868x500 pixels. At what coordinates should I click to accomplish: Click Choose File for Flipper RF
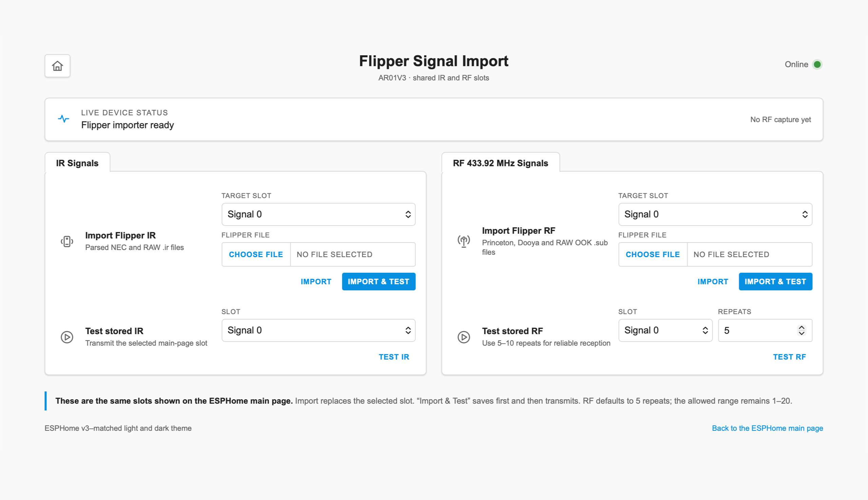tap(652, 254)
